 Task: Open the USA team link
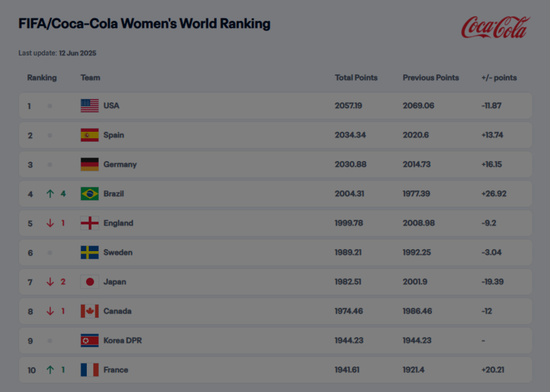click(111, 105)
